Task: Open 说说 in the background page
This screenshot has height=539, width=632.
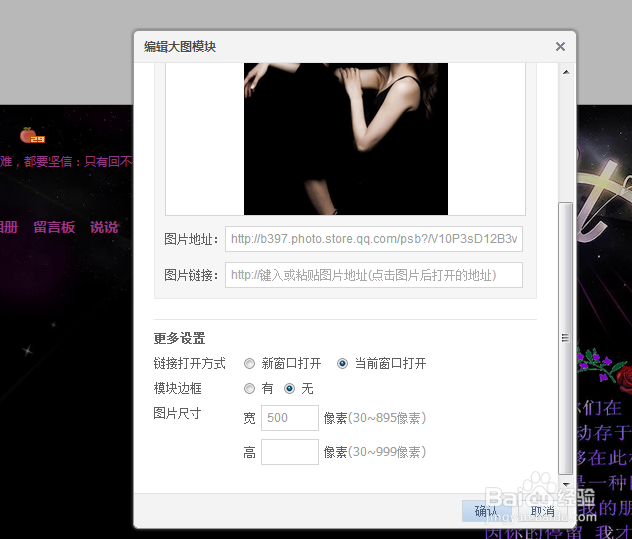Action: point(104,227)
